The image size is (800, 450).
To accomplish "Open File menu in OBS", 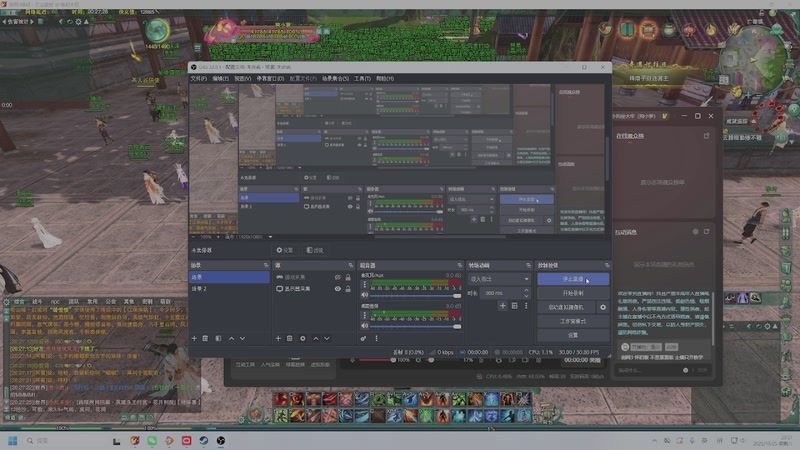I will pos(198,79).
